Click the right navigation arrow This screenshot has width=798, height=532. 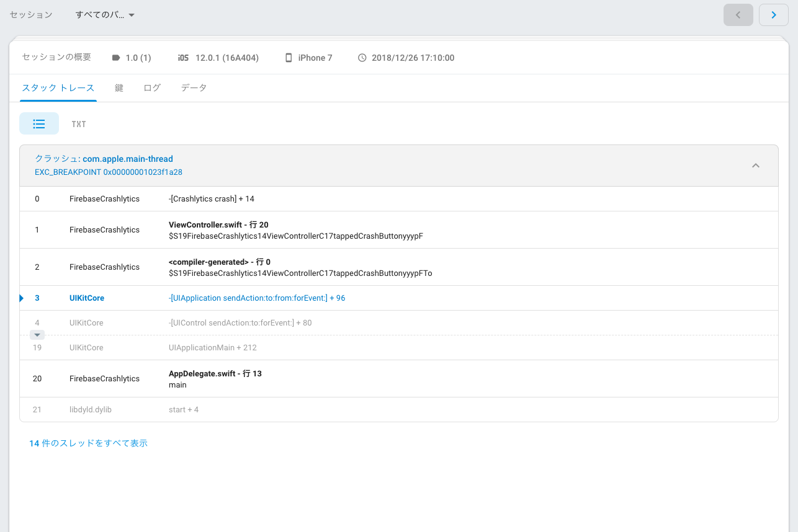click(773, 14)
